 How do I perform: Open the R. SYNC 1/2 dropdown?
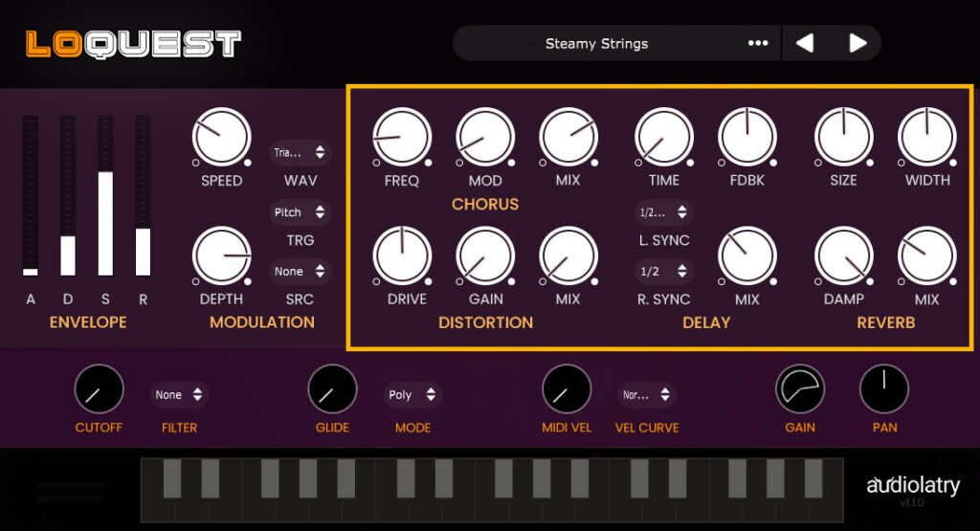point(663,271)
